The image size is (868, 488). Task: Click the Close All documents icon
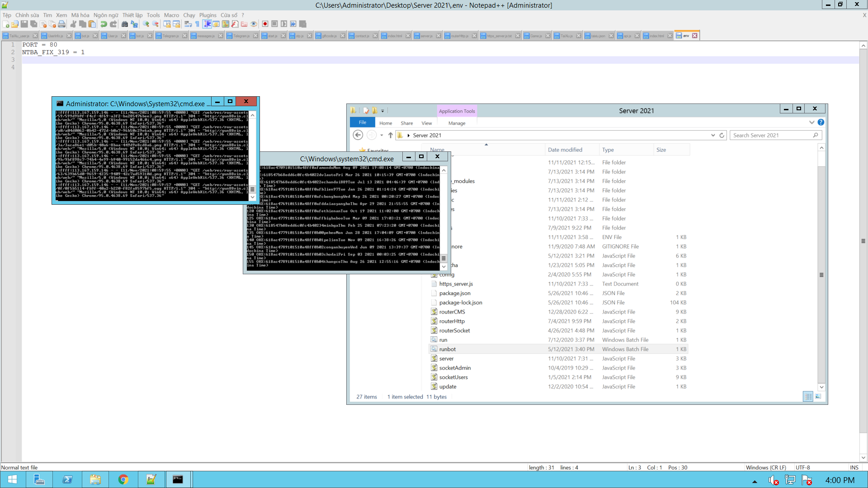pyautogui.click(x=53, y=24)
